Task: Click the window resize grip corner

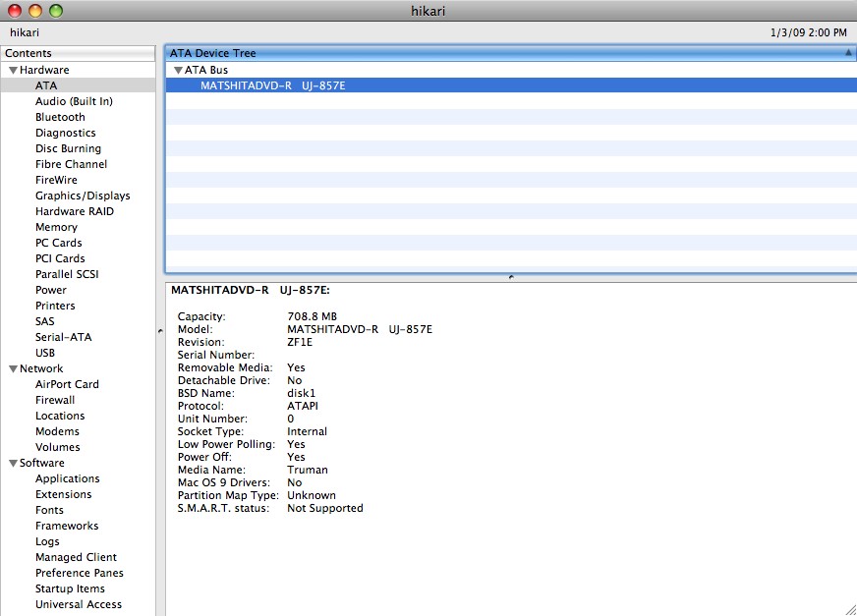Action: [850, 610]
